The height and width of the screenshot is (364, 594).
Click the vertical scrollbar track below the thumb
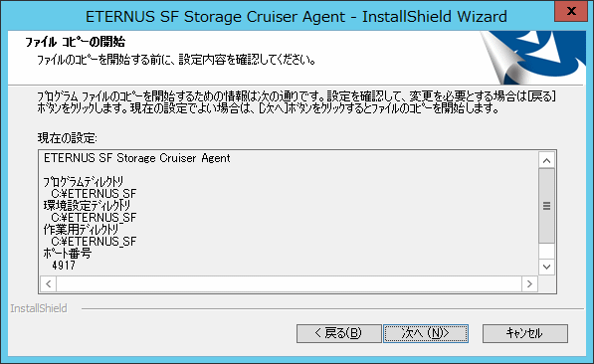pos(546,251)
